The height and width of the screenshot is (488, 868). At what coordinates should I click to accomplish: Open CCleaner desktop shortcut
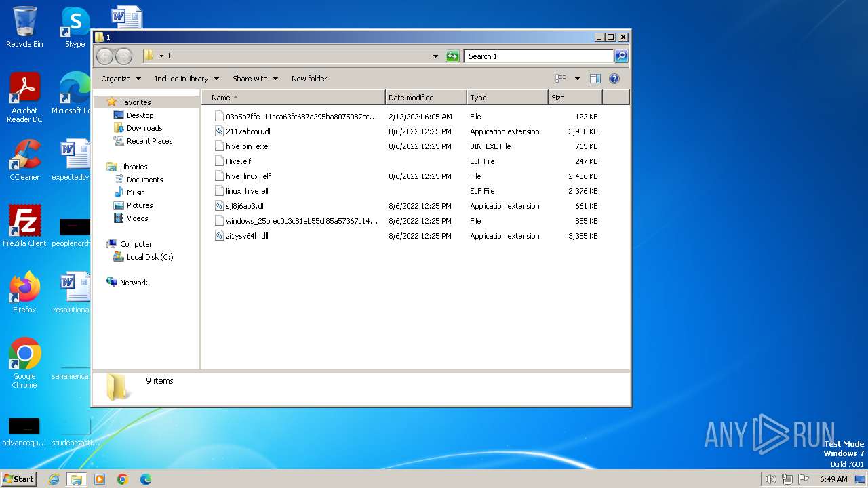(x=24, y=161)
